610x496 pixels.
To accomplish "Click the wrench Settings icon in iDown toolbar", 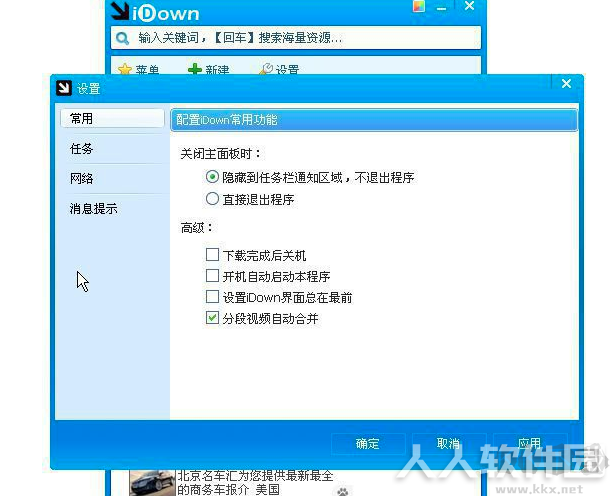I will [x=266, y=68].
